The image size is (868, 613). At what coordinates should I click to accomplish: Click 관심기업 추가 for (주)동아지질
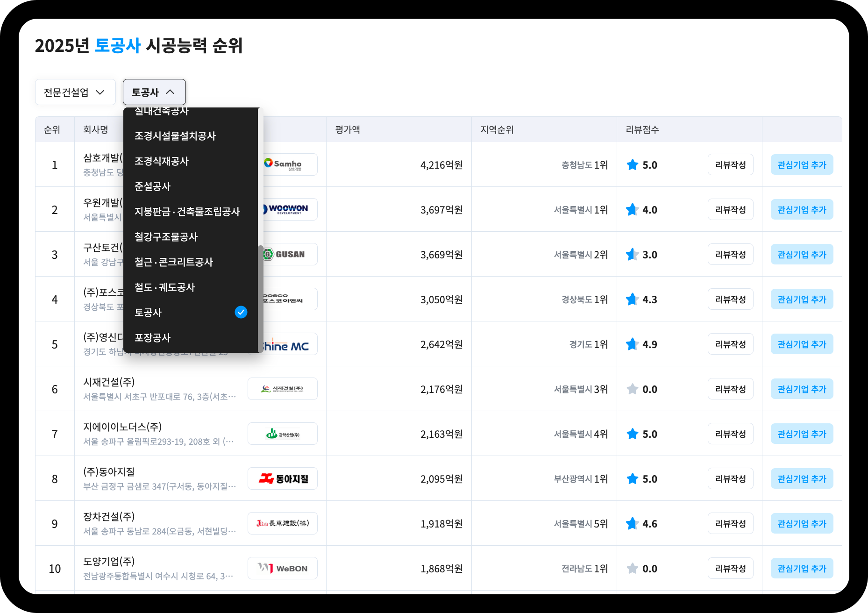click(x=802, y=478)
